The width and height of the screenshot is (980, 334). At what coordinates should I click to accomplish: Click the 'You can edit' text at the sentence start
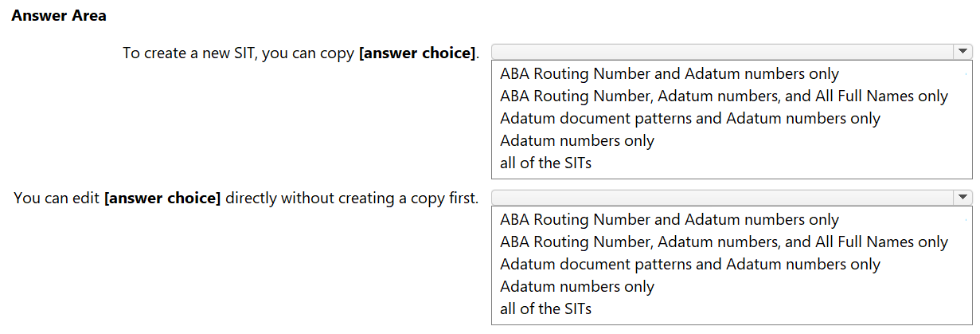57,198
